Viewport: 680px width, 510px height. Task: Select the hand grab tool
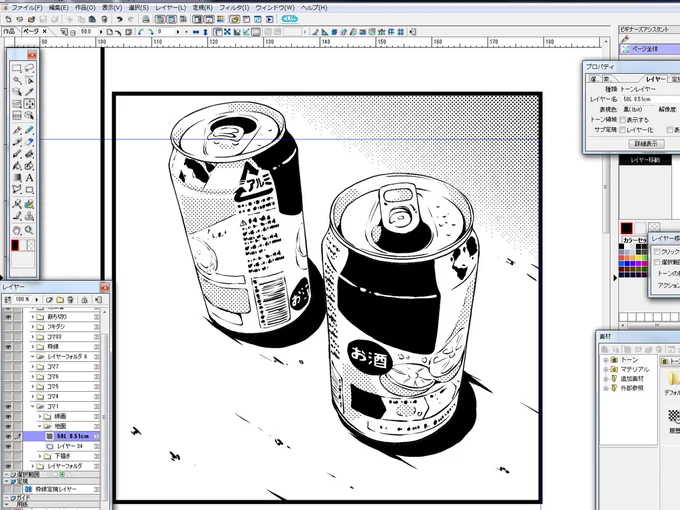click(16, 230)
